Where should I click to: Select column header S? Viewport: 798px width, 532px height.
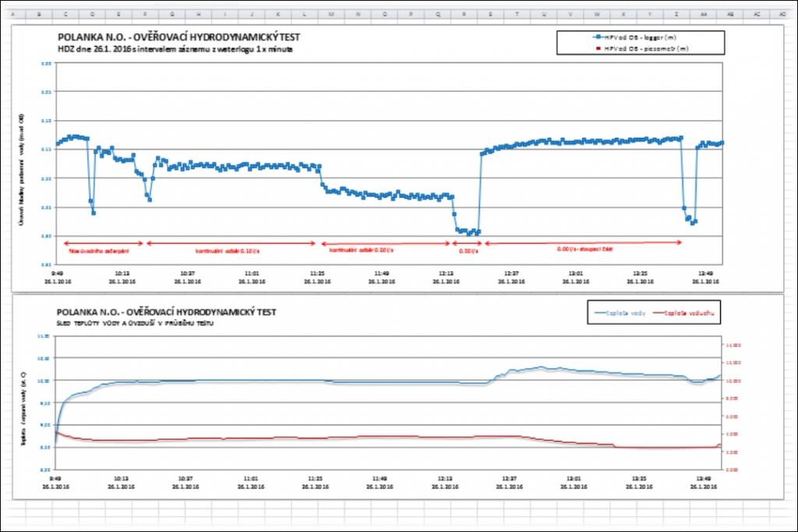tap(491, 14)
